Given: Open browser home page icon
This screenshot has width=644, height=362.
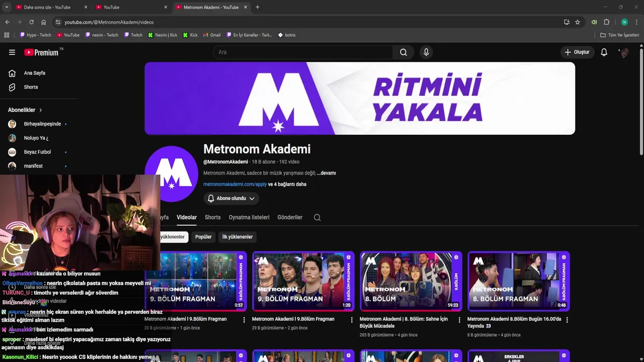Looking at the screenshot, I should [x=43, y=22].
